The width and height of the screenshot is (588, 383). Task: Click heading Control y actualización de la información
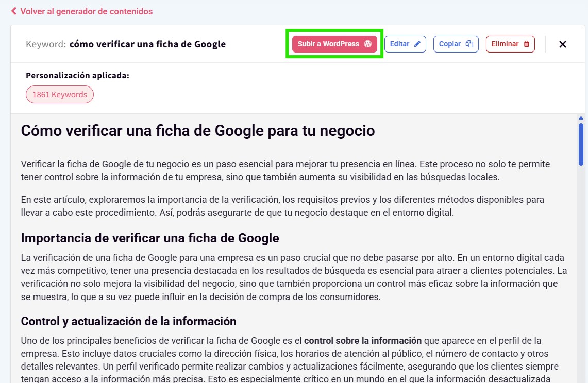(x=129, y=321)
